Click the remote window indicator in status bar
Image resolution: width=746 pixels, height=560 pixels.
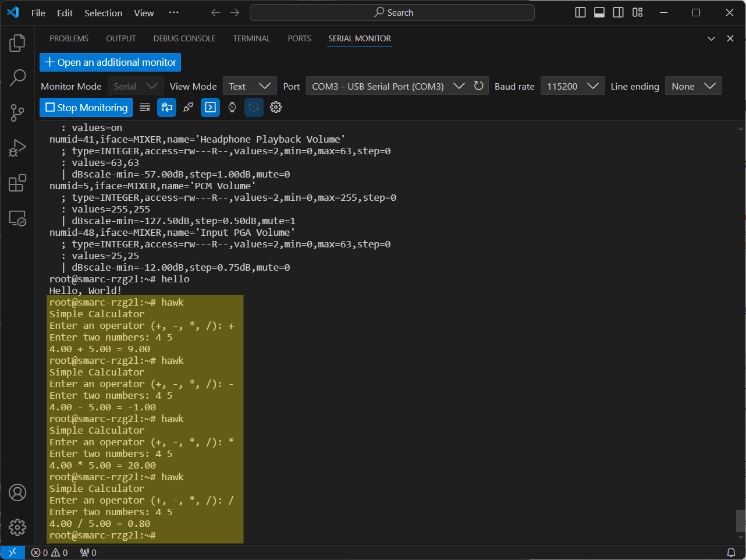point(12,552)
